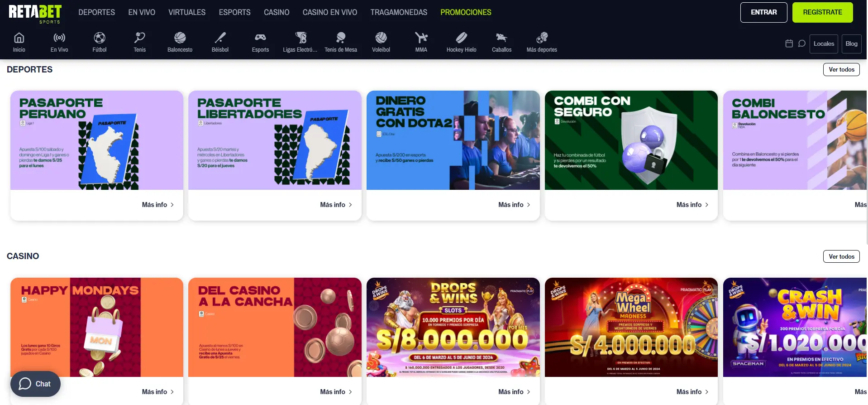This screenshot has height=405, width=868.
Task: Open the Más deportes menu
Action: pyautogui.click(x=542, y=43)
